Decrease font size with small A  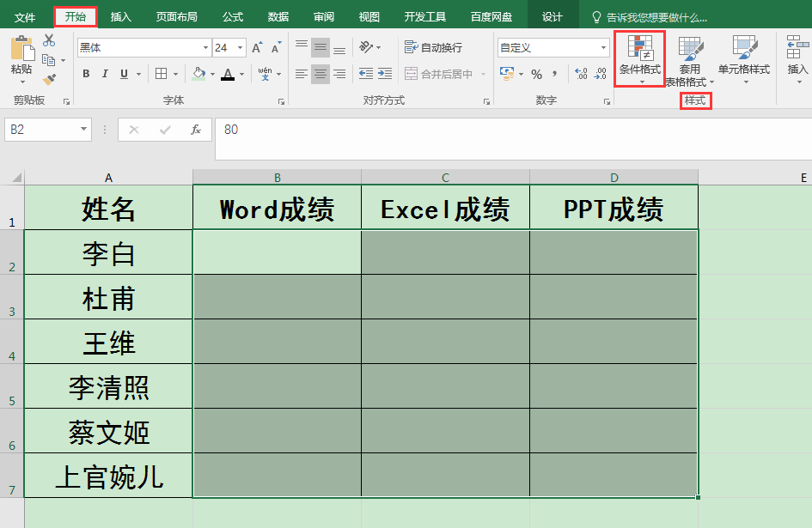point(277,47)
